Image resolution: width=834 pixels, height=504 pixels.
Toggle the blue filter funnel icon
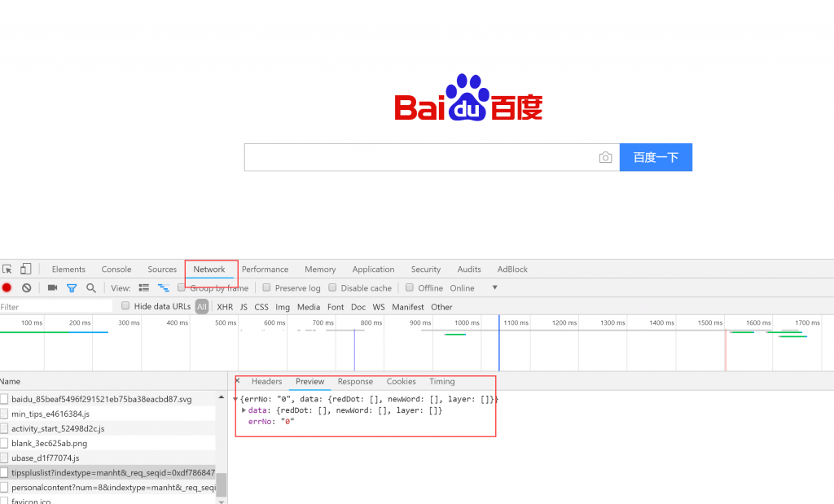click(x=72, y=288)
